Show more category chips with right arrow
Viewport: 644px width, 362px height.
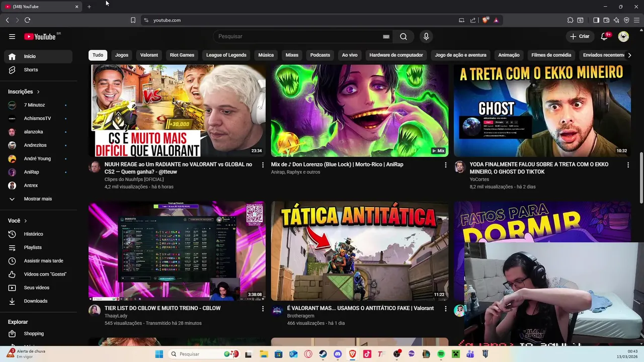click(x=629, y=55)
